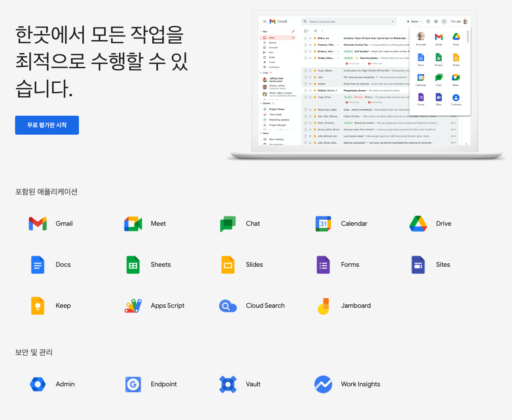Follow the Gmail text link
Screen dimensions: 512x420
[x=64, y=224]
